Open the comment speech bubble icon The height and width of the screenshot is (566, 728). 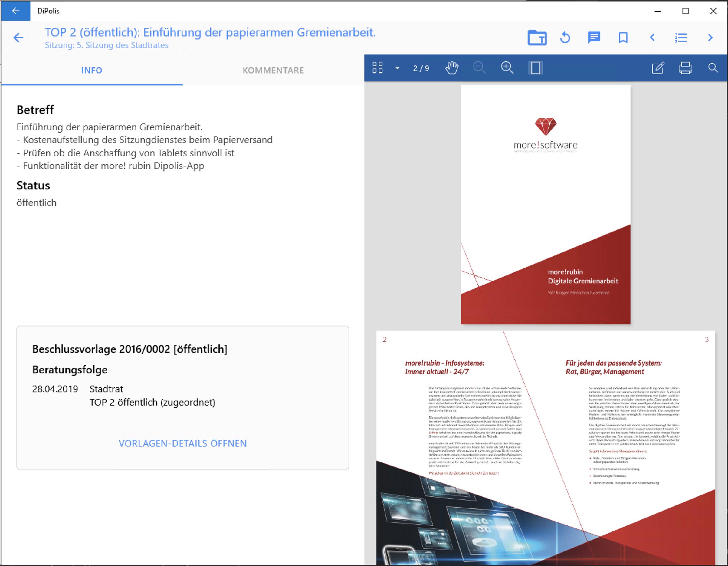[x=594, y=38]
